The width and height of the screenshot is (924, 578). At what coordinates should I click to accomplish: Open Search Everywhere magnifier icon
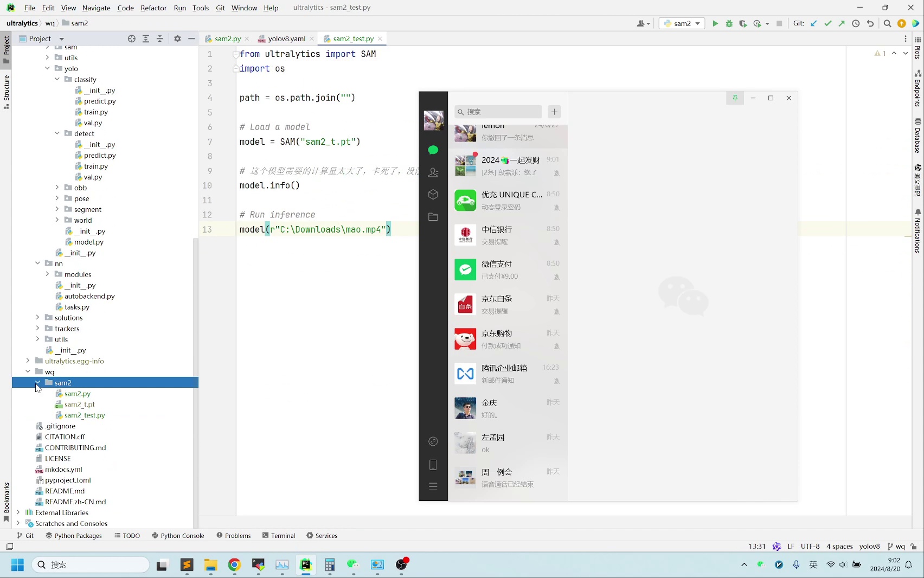(x=887, y=23)
